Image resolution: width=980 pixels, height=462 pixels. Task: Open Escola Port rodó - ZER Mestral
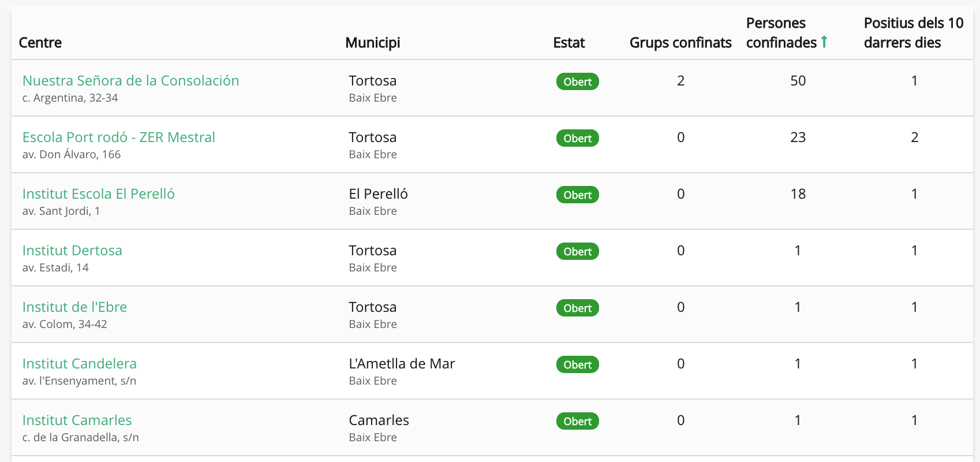[x=118, y=137]
